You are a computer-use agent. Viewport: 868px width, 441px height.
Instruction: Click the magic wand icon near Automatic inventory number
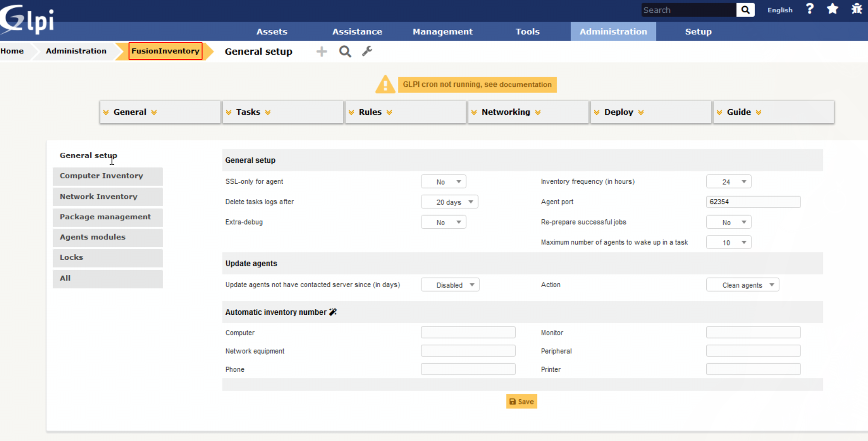pyautogui.click(x=333, y=312)
